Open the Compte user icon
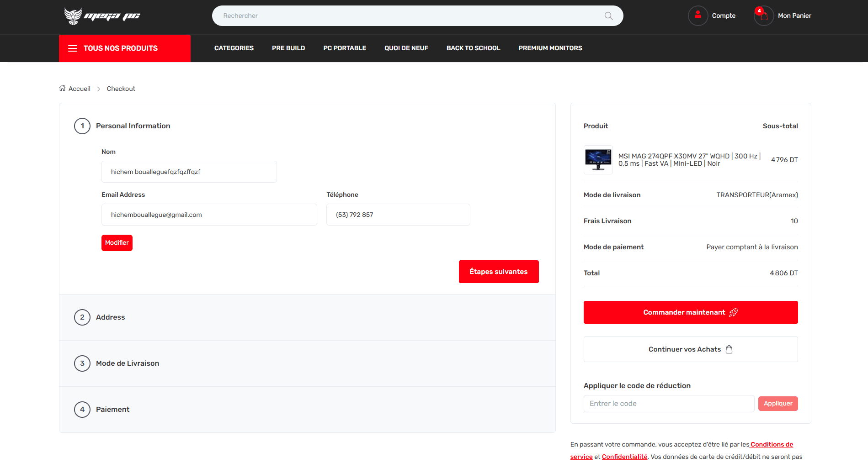 pyautogui.click(x=698, y=16)
